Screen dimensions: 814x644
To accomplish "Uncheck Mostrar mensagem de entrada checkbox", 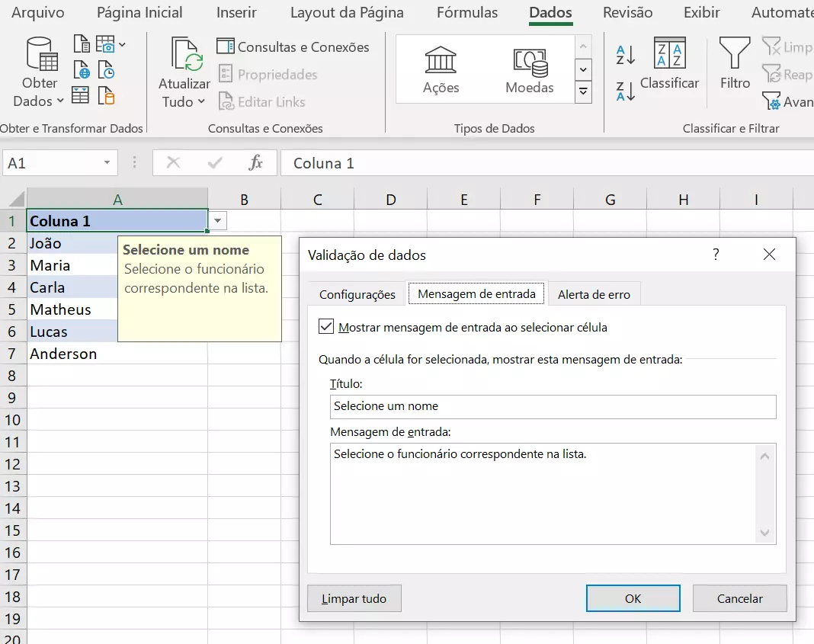I will tap(327, 327).
